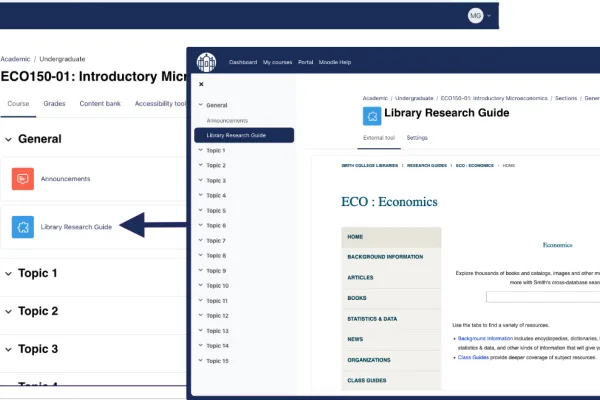Switch to the Grades tab

(x=54, y=104)
